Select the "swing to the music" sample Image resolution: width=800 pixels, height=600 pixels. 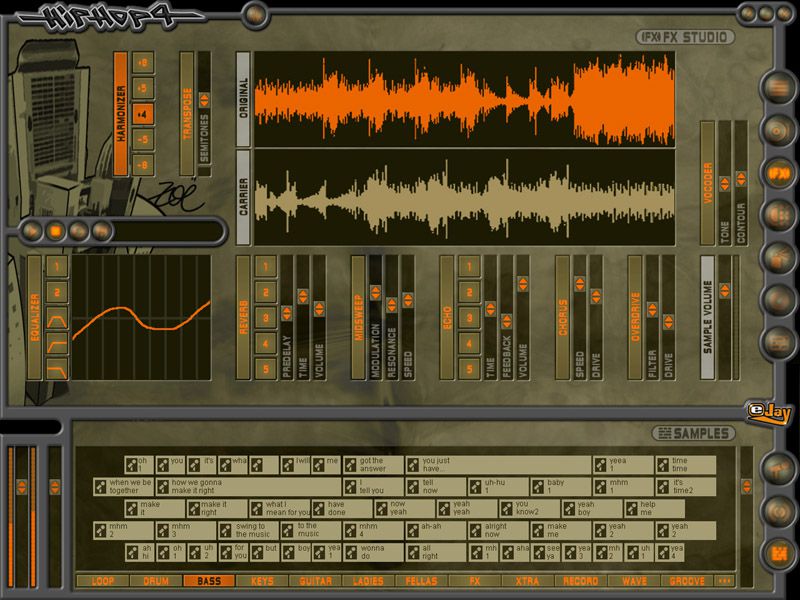(251, 530)
